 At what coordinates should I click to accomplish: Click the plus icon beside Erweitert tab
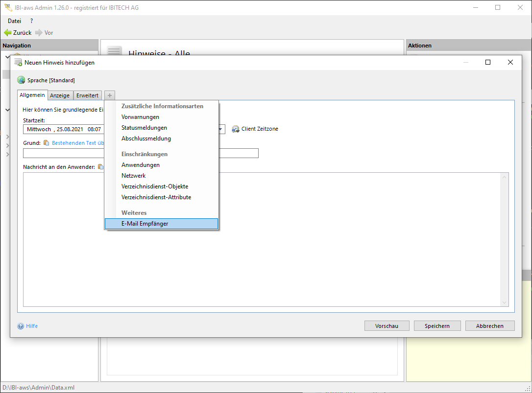[x=110, y=95]
